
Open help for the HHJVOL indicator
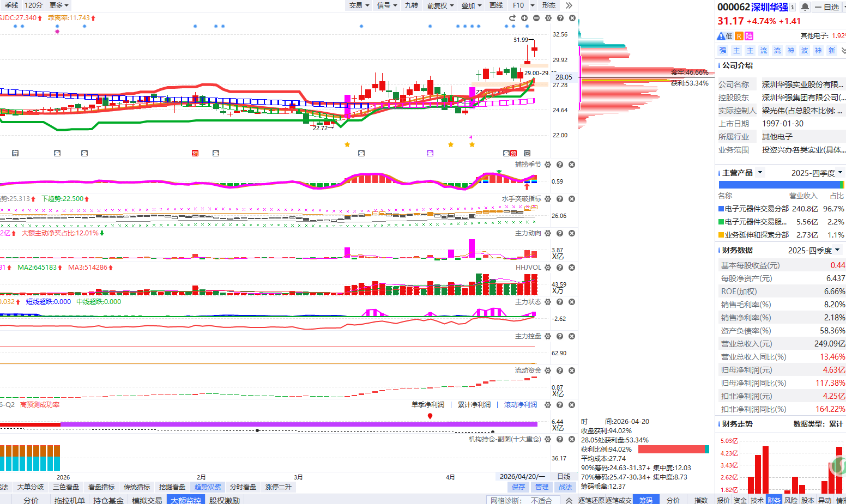[560, 268]
